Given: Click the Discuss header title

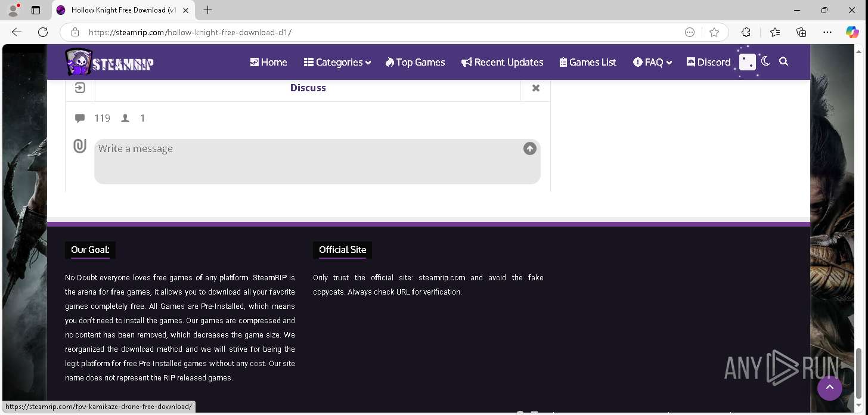Looking at the screenshot, I should (308, 88).
